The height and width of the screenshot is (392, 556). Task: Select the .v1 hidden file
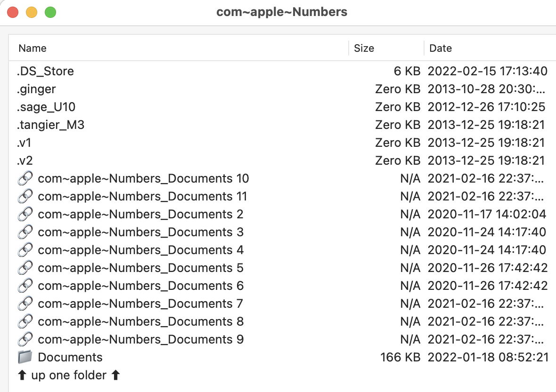pyautogui.click(x=24, y=143)
